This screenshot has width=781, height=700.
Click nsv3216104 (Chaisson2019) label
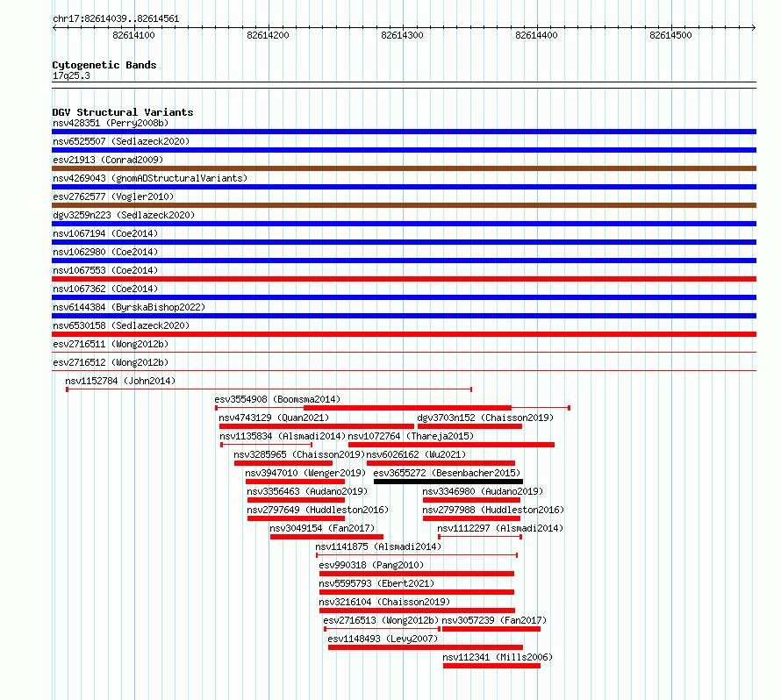click(384, 602)
